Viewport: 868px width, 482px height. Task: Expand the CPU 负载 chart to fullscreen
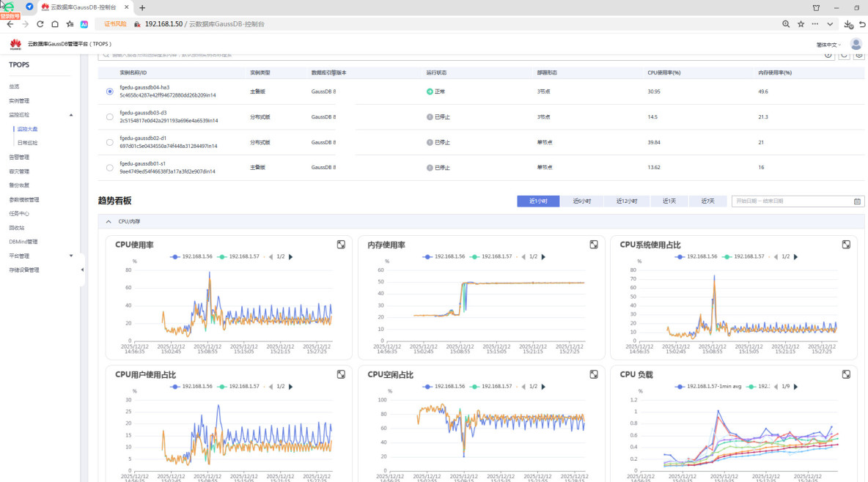coord(846,374)
